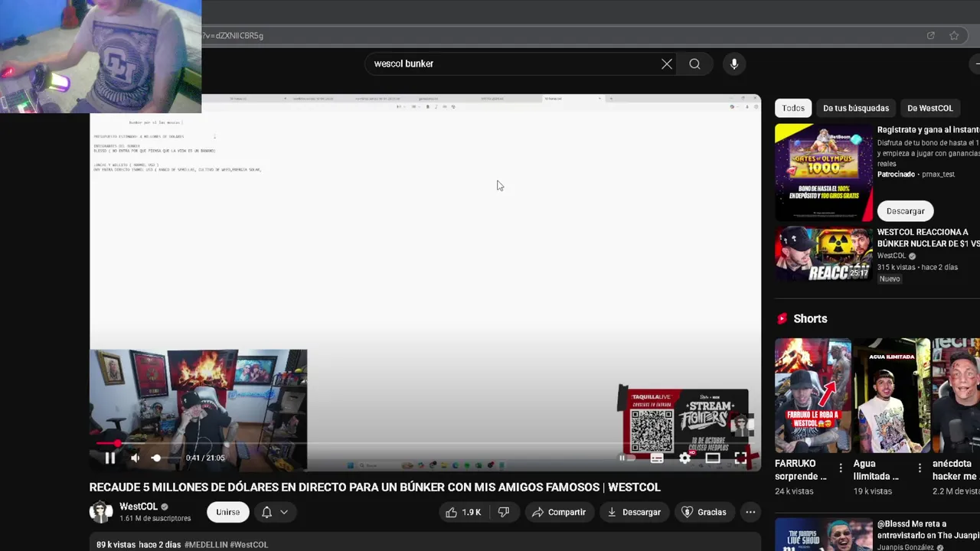
Task: Click the #MEDELLIN hashtag
Action: point(206,545)
